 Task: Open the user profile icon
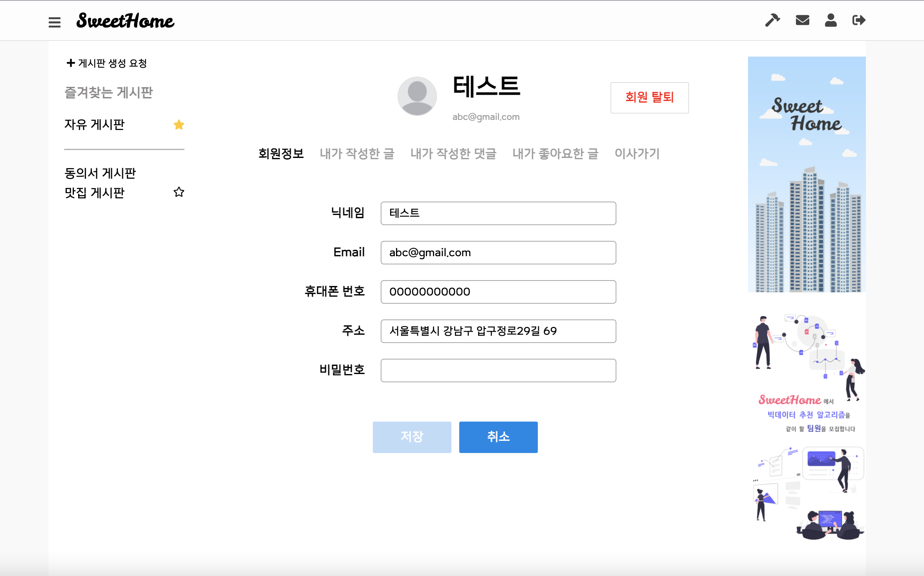[830, 20]
